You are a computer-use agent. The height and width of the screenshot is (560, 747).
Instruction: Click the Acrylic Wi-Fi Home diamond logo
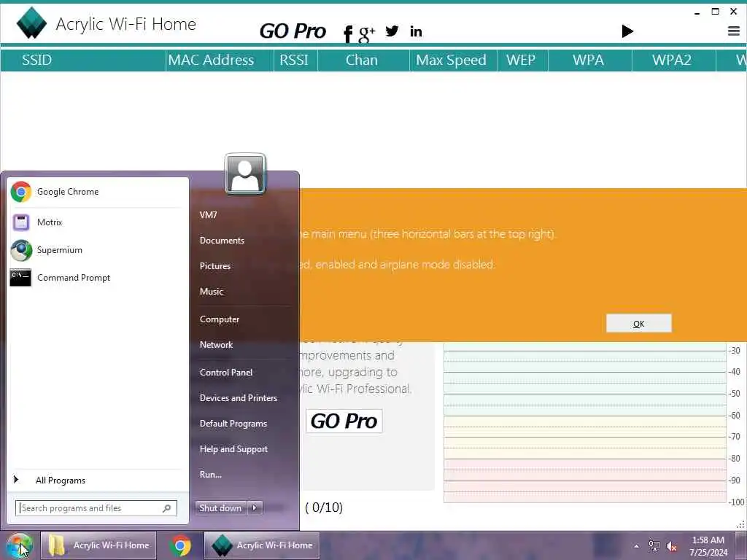pyautogui.click(x=31, y=23)
